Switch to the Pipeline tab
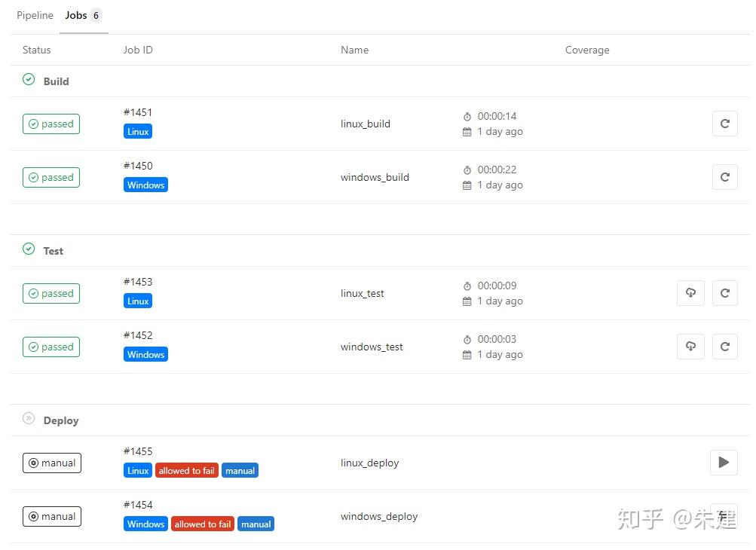 pyautogui.click(x=35, y=14)
